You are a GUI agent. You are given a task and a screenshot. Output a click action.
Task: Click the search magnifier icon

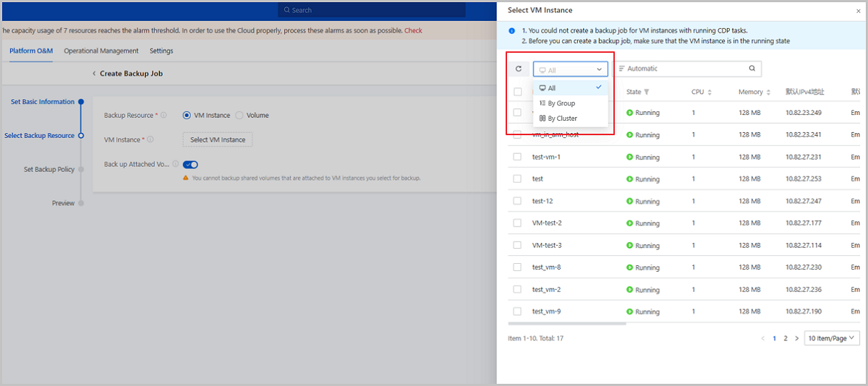752,69
